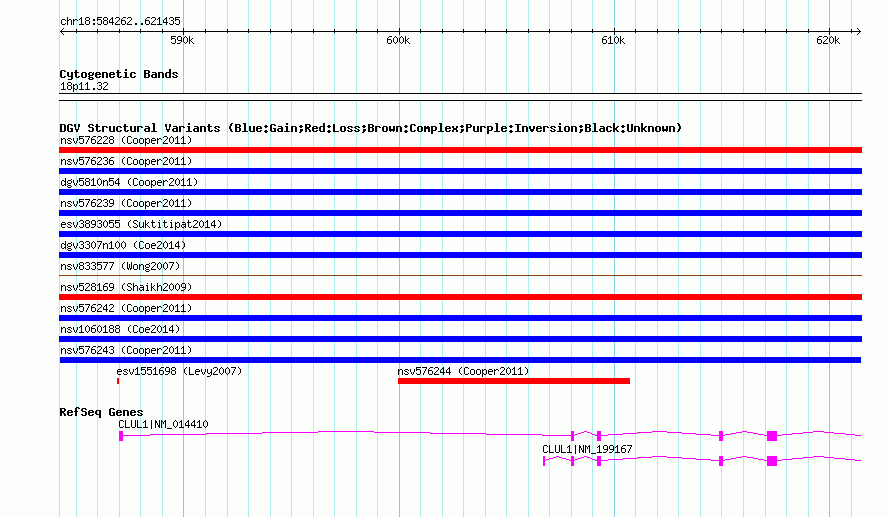This screenshot has width=890, height=517.
Task: Select the nsv576239 (Cooper2011) label
Action: click(x=126, y=203)
